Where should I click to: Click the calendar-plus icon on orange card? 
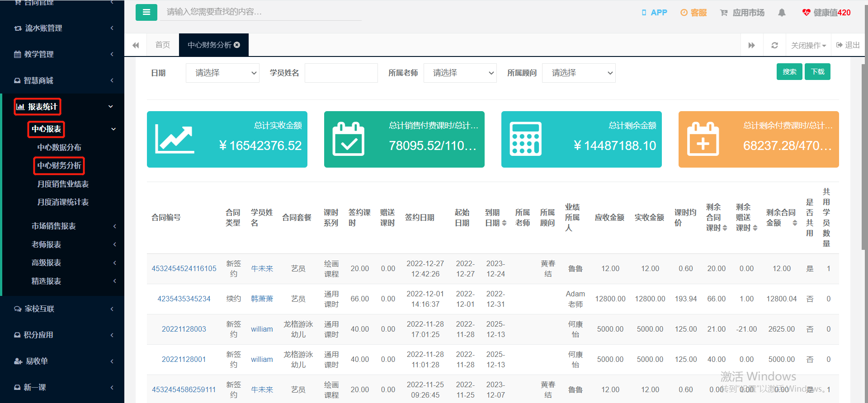(x=703, y=139)
